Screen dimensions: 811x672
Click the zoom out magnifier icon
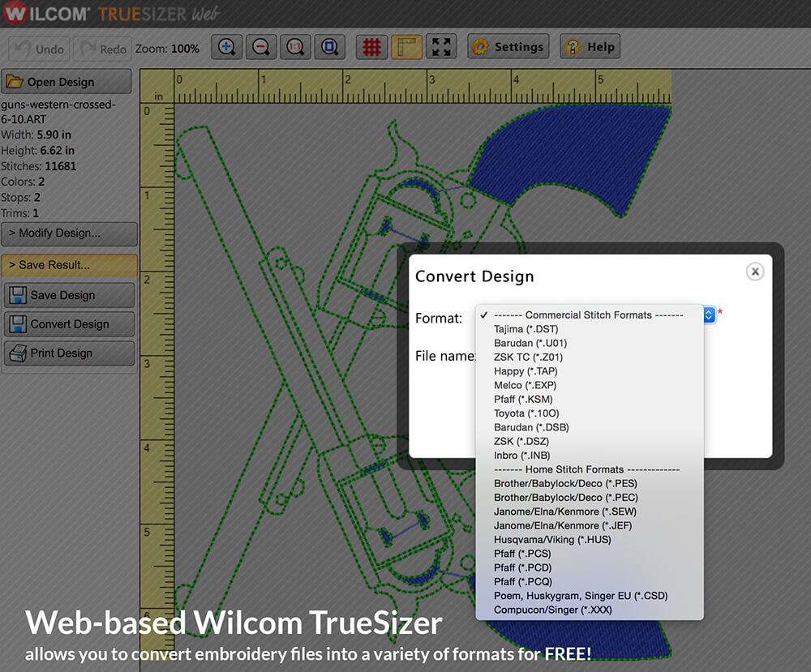pyautogui.click(x=261, y=47)
